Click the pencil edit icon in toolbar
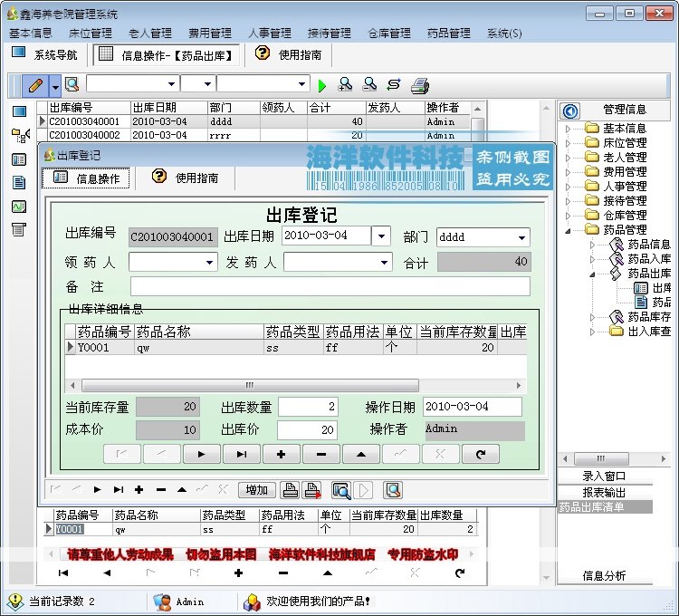This screenshot has height=616, width=679. point(36,85)
